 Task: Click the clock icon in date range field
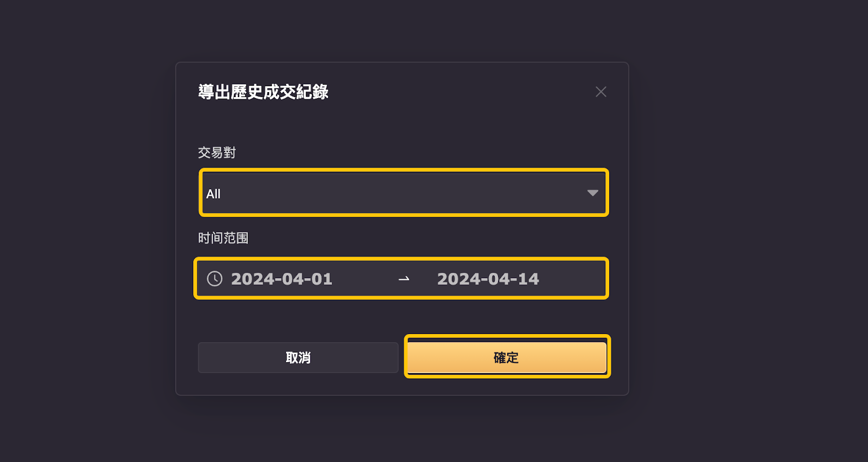[215, 279]
